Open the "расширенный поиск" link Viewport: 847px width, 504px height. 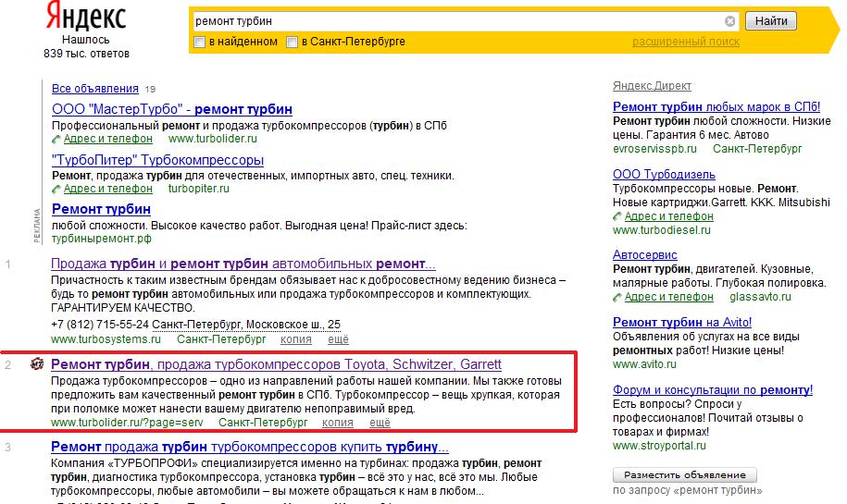686,42
